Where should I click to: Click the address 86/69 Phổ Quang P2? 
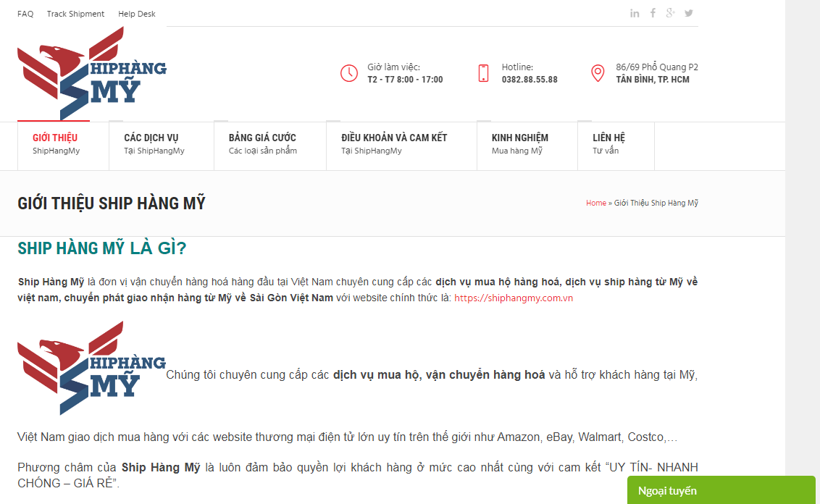(657, 67)
